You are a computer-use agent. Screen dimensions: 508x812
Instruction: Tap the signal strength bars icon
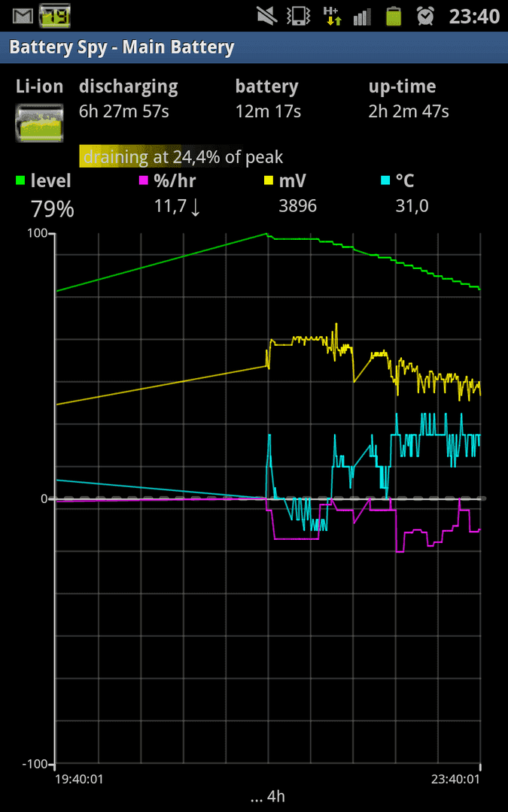(362, 16)
